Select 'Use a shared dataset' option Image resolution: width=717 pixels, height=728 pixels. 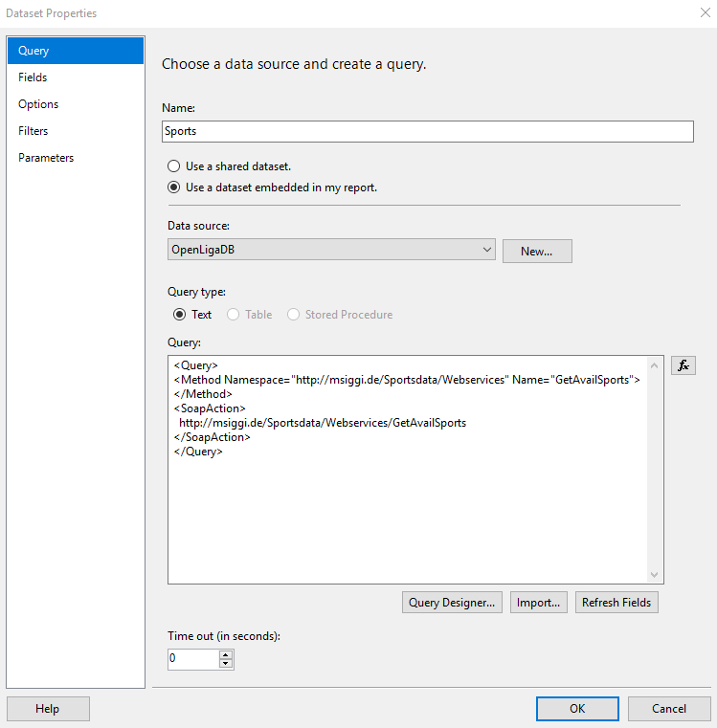pyautogui.click(x=174, y=165)
